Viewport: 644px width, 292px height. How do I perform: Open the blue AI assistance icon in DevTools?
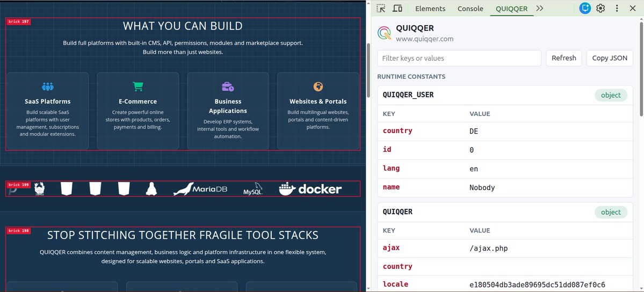(585, 8)
